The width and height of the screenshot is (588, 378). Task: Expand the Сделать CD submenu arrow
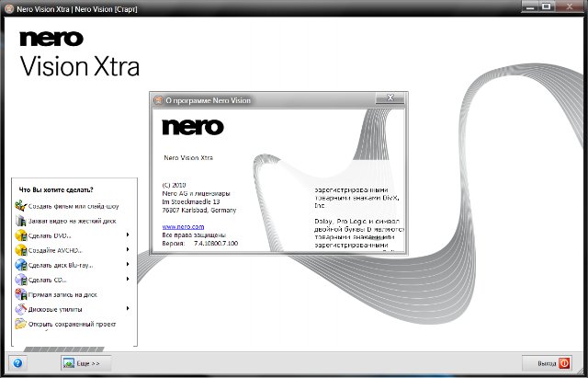point(128,279)
